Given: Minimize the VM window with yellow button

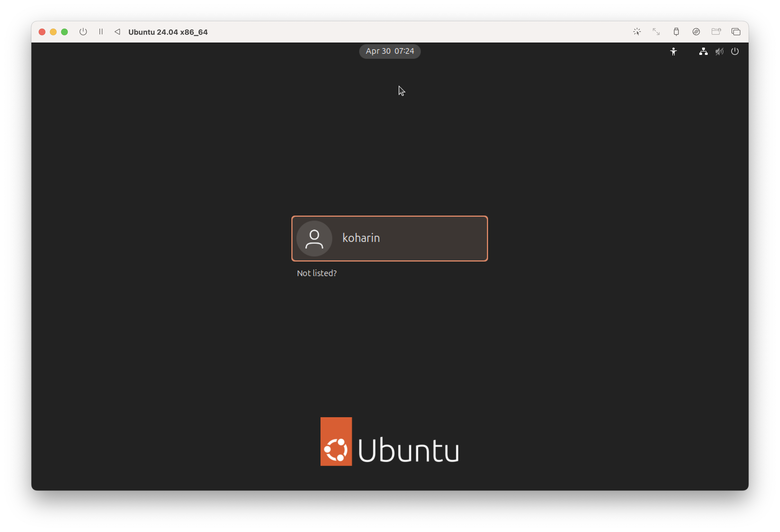Looking at the screenshot, I should point(53,32).
